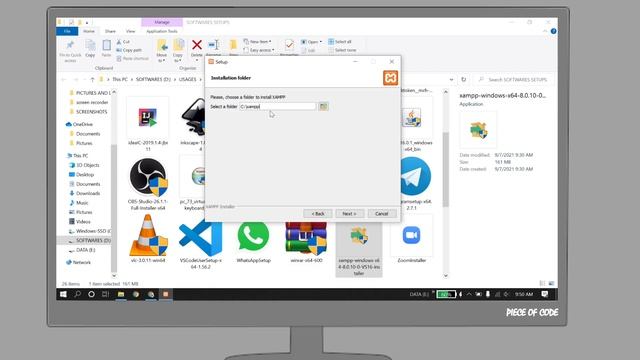Select Network in navigation pane

[78, 262]
